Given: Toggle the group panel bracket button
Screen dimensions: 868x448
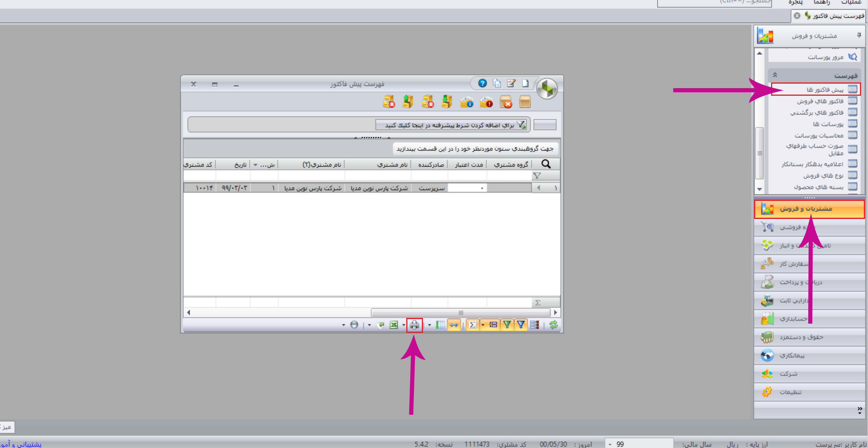Looking at the screenshot, I should tap(493, 325).
